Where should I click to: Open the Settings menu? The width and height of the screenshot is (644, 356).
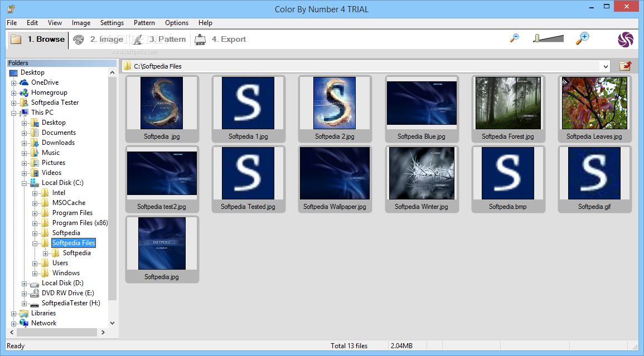(x=112, y=23)
